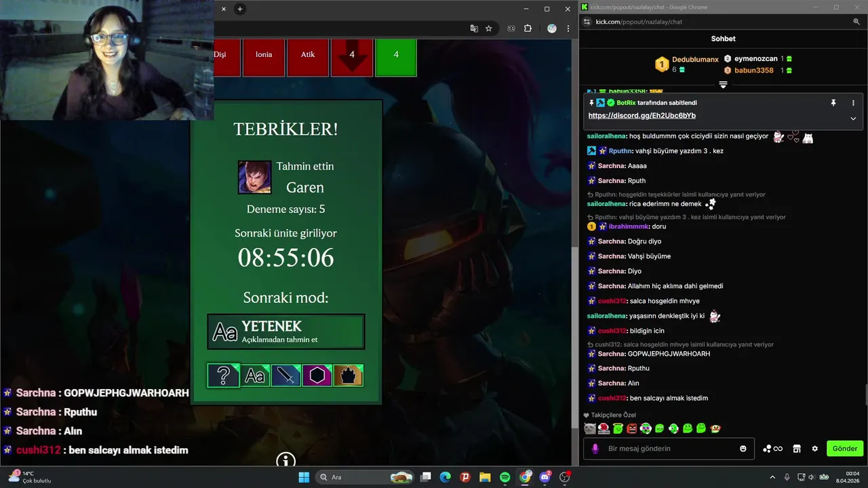Screen dimensions: 868x488
Task: Open the pinned message three-dot options
Action: pyautogui.click(x=853, y=103)
